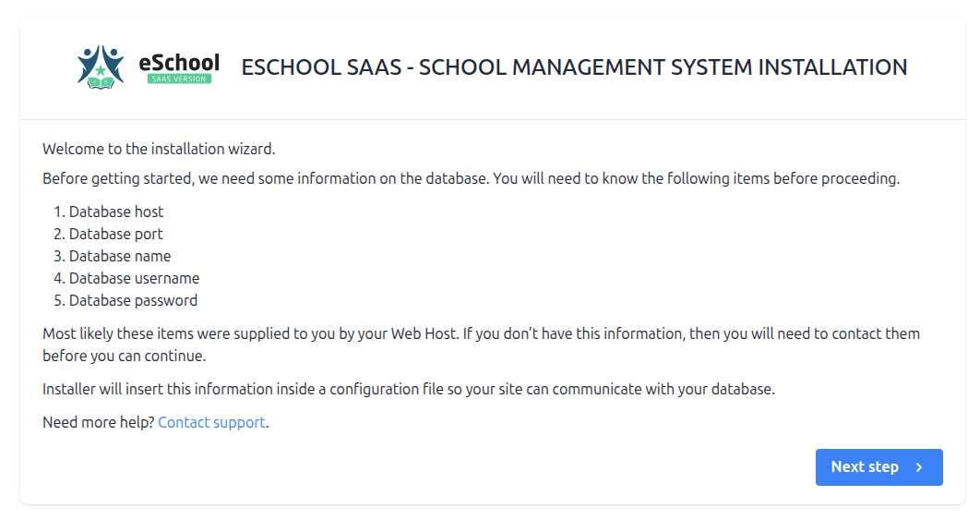Click the 'before you can continue' line
This screenshot has height=520, width=980.
[124, 356]
